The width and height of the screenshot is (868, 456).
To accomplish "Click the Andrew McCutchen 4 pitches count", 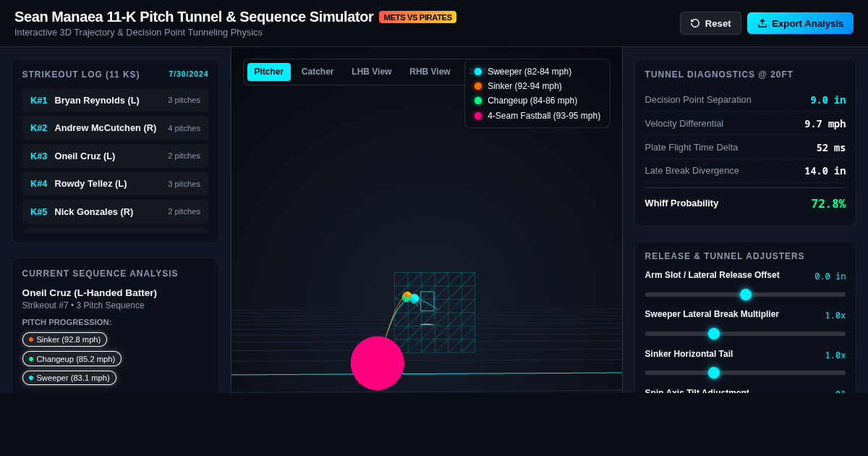I will tap(184, 128).
